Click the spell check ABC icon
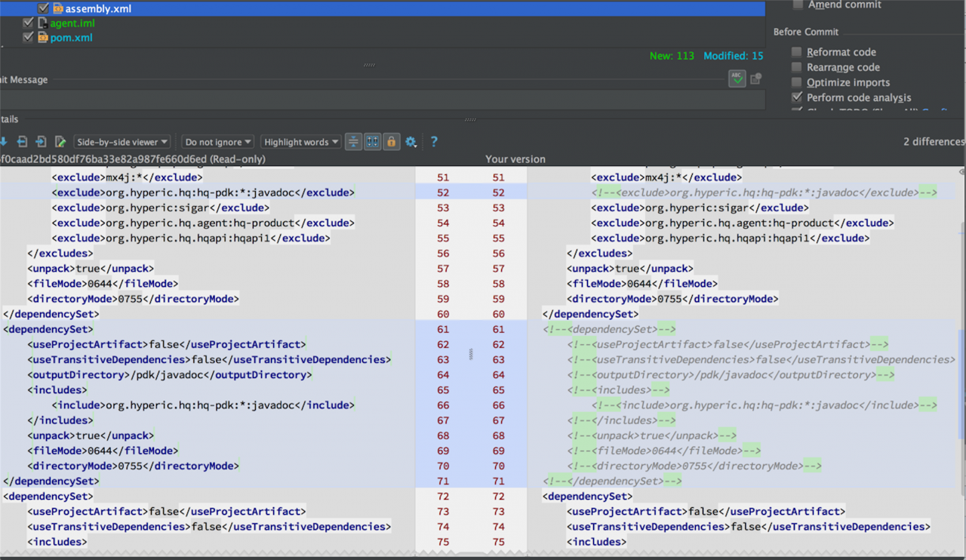The width and height of the screenshot is (966, 560). 737,78
